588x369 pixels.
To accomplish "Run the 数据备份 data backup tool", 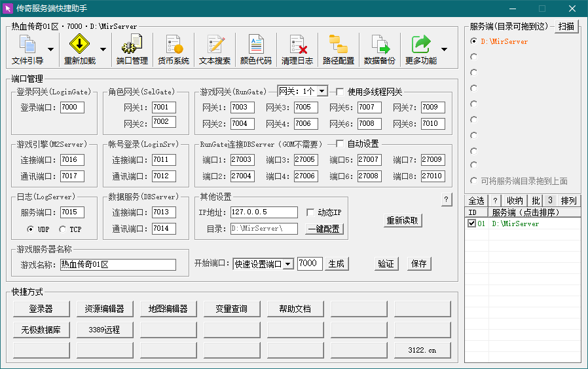I will 380,50.
